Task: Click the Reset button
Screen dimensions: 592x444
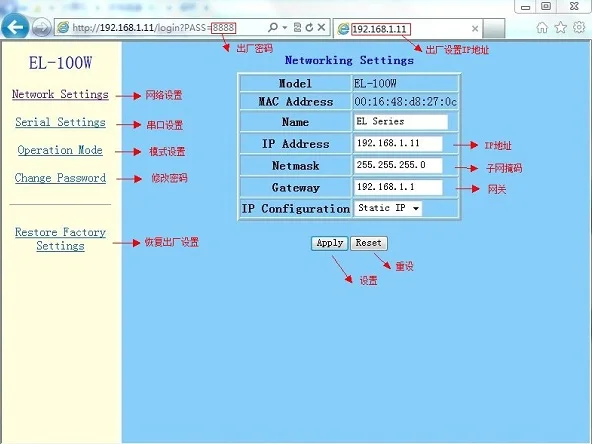Action: 368,243
